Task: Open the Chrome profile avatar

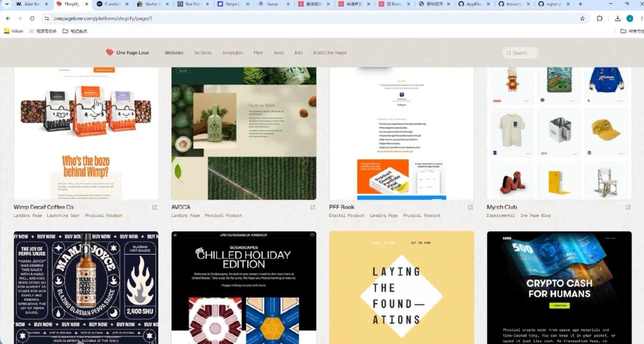Action: (x=630, y=18)
